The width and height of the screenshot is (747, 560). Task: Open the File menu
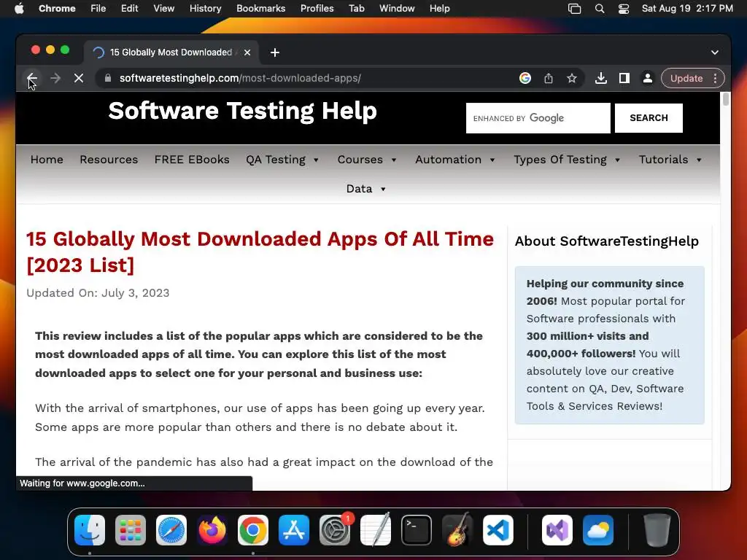coord(98,9)
